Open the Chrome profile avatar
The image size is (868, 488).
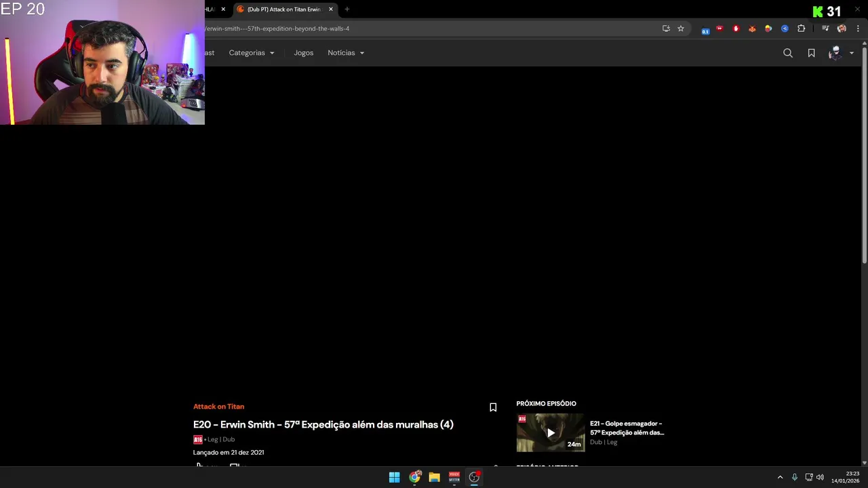(x=842, y=28)
